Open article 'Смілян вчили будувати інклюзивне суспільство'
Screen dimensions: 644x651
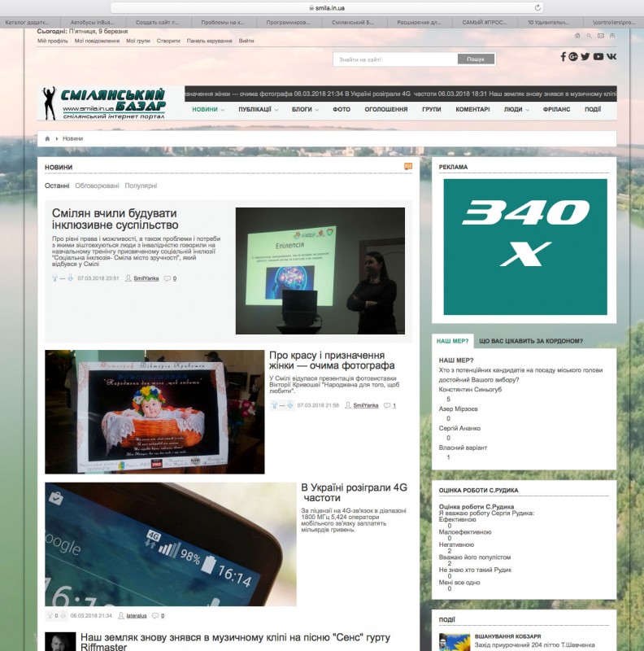click(x=115, y=219)
